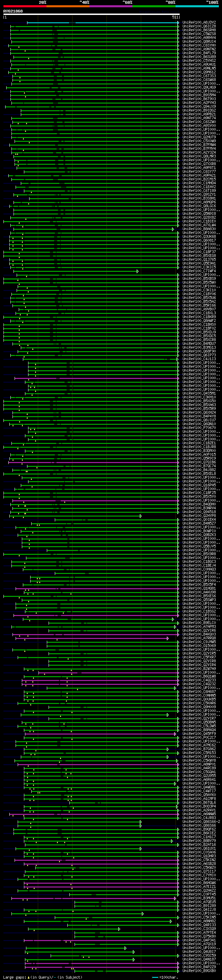Select hit UniRef100_C5YHS2
Image resolution: width=222 pixels, height=980 pixels.
(x=199, y=60)
